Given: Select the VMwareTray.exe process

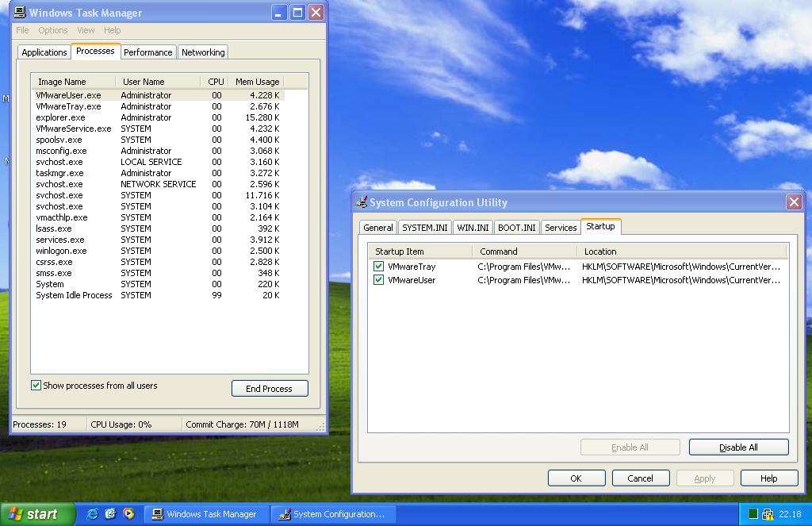Looking at the screenshot, I should pyautogui.click(x=159, y=106).
